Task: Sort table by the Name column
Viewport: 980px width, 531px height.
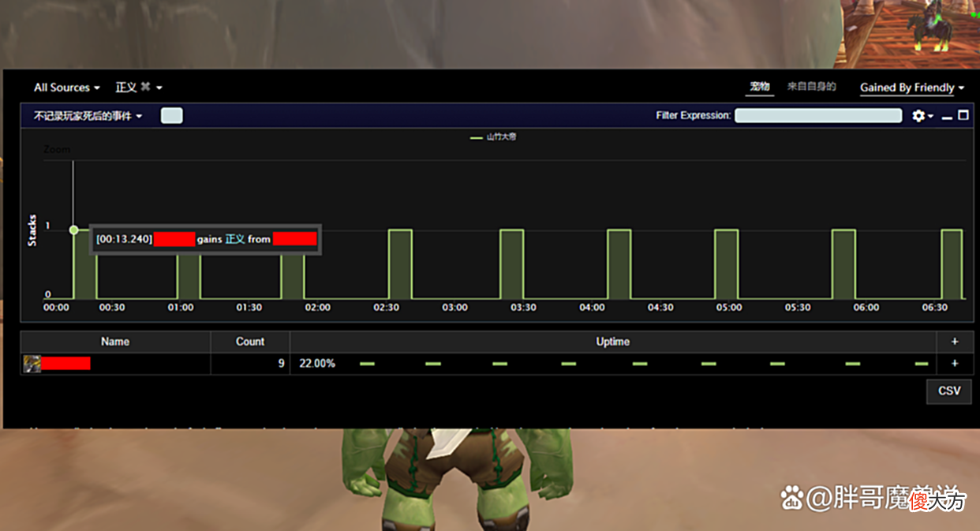Action: click(x=115, y=342)
